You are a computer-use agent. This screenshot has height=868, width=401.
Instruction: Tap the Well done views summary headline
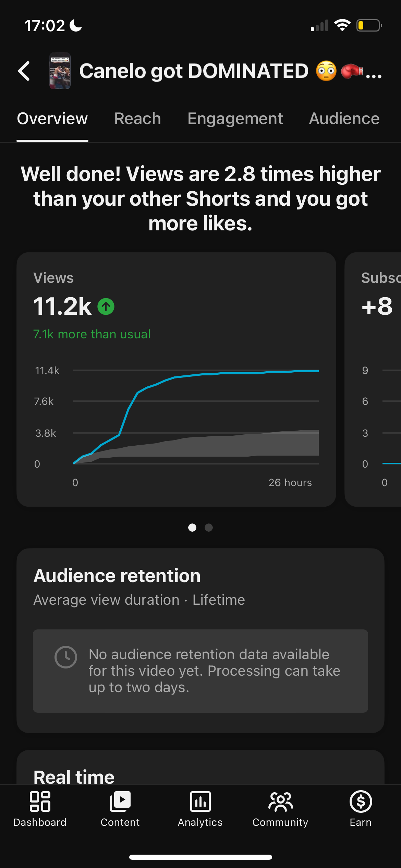(x=200, y=198)
